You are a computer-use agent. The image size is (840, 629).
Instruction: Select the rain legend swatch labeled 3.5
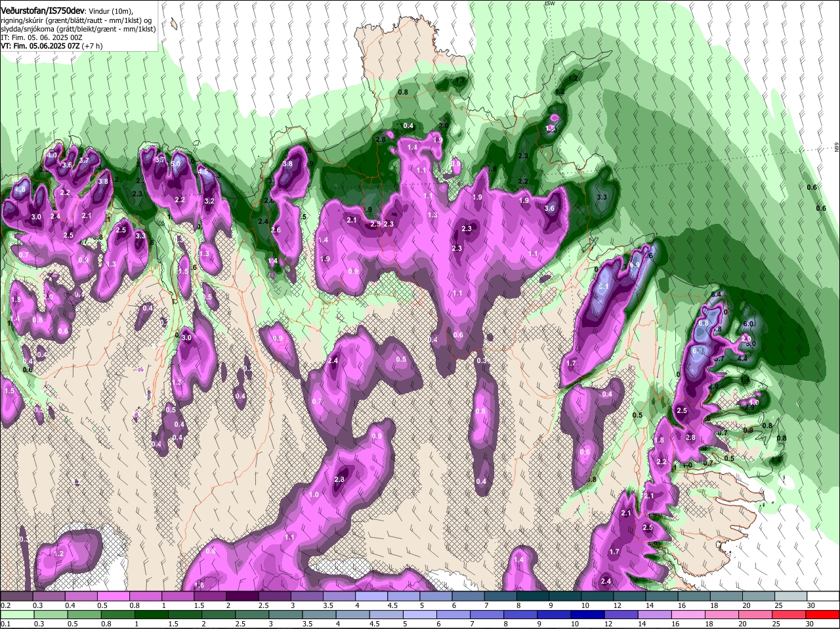[319, 615]
